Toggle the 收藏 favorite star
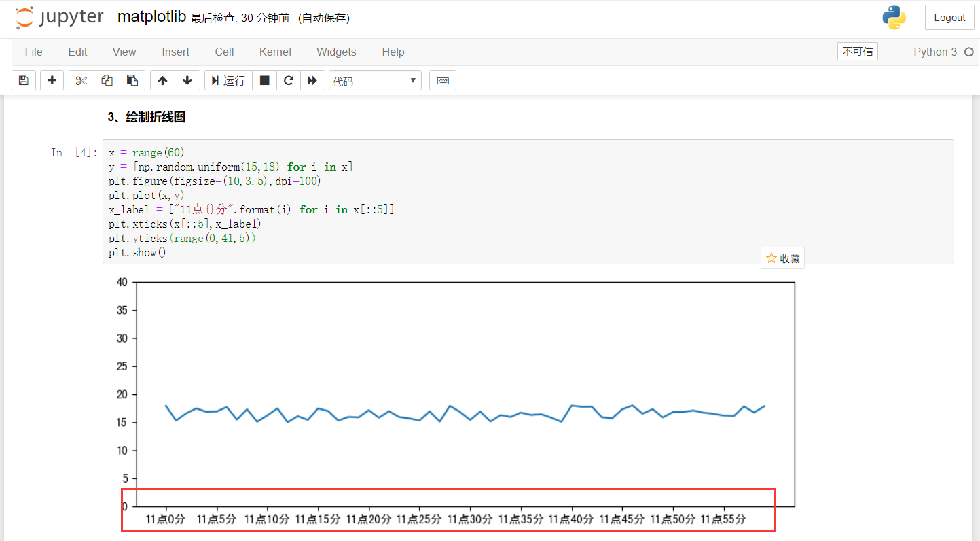980x541 pixels. [782, 258]
